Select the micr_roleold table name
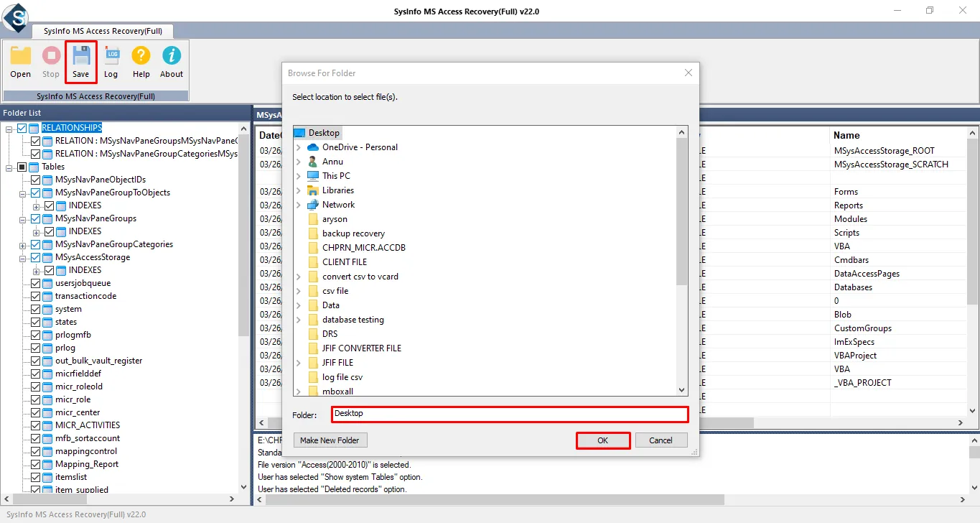 coord(79,387)
